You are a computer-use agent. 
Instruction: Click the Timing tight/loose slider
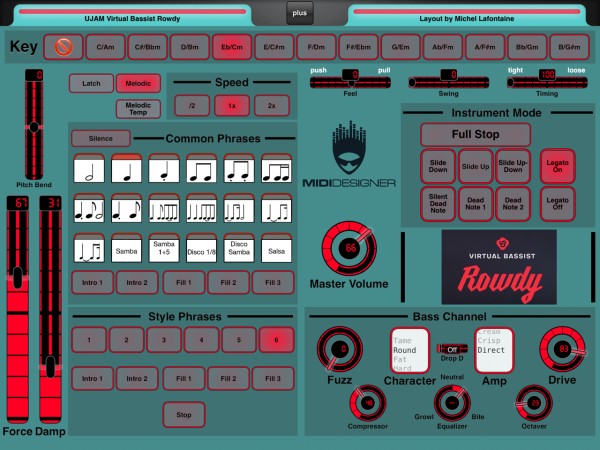547,82
